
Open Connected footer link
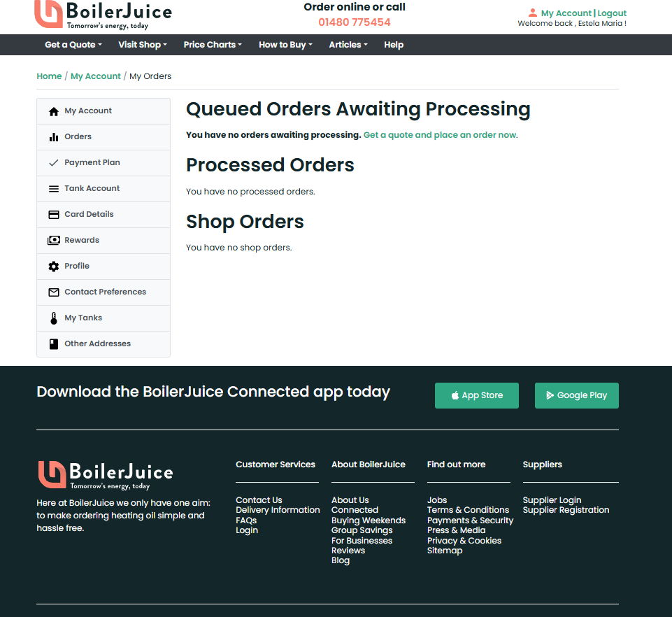click(x=355, y=510)
